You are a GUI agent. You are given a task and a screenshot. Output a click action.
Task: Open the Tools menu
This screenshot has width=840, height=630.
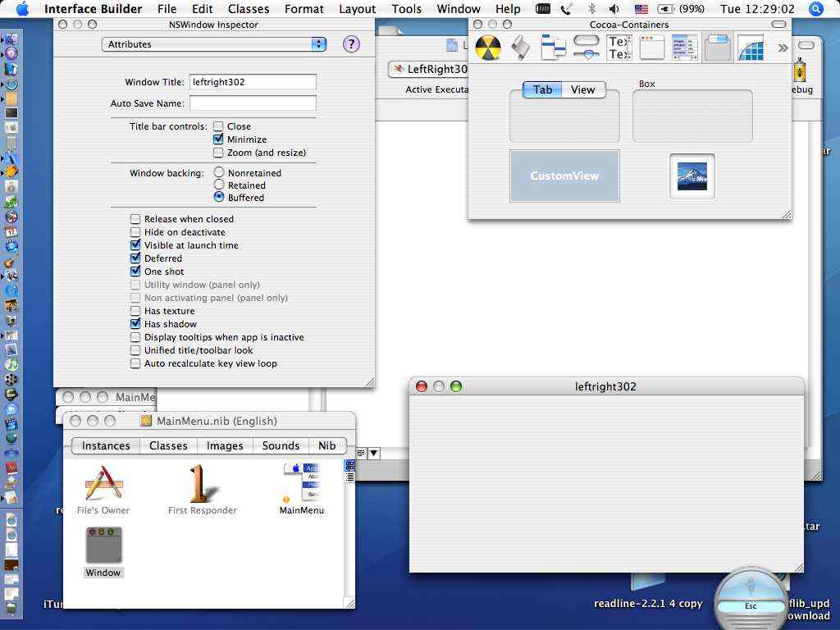click(406, 9)
